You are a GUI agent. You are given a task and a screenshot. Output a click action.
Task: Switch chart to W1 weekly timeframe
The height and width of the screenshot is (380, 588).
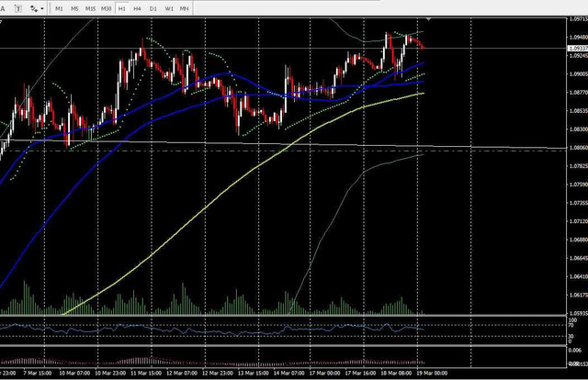pyautogui.click(x=169, y=8)
